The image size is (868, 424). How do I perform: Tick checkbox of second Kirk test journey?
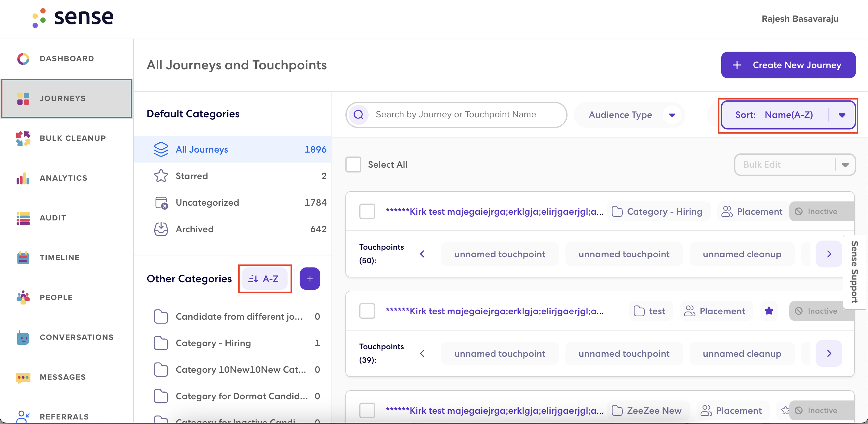point(367,311)
